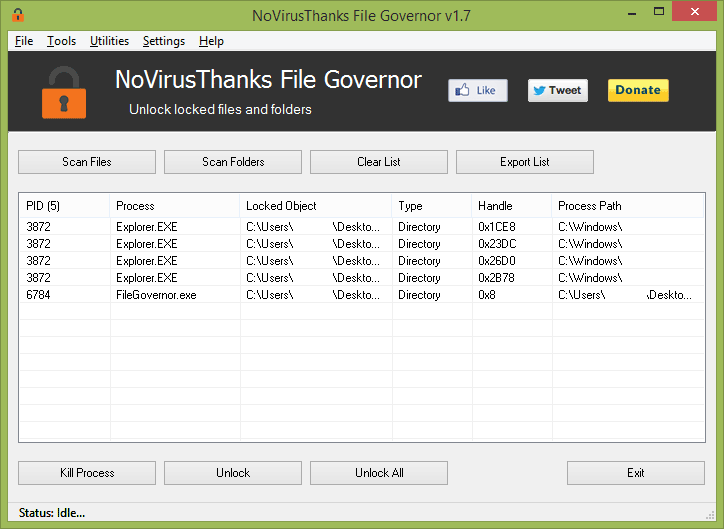The height and width of the screenshot is (529, 724).
Task: Click the Unlock All button
Action: 379,473
